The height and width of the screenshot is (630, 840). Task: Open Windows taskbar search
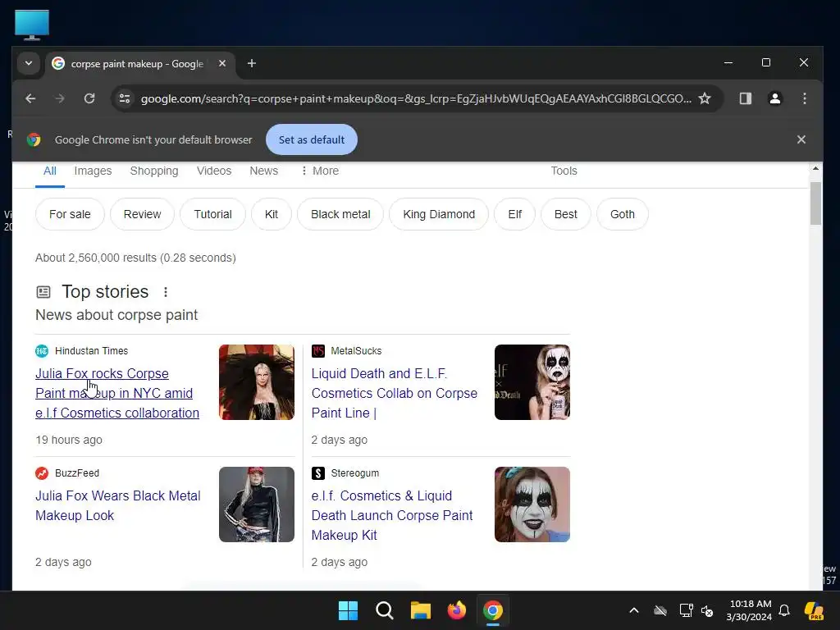(384, 610)
